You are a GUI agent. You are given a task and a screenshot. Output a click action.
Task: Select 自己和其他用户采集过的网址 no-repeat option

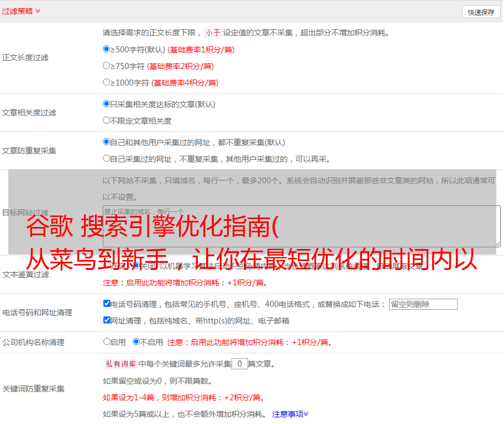[107, 142]
